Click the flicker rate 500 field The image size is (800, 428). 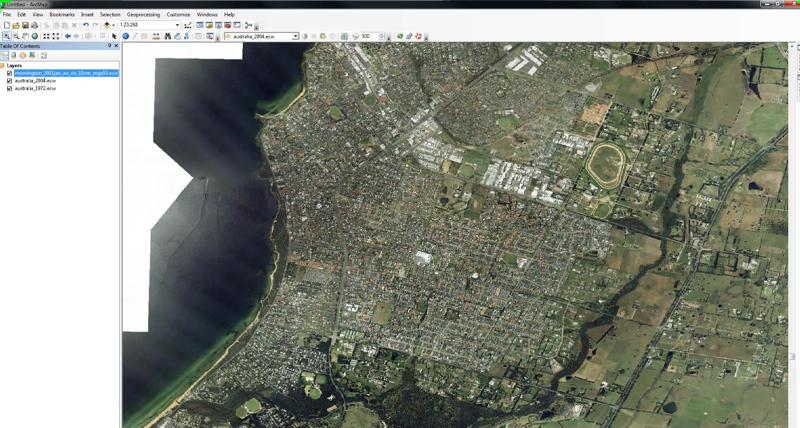(x=369, y=36)
